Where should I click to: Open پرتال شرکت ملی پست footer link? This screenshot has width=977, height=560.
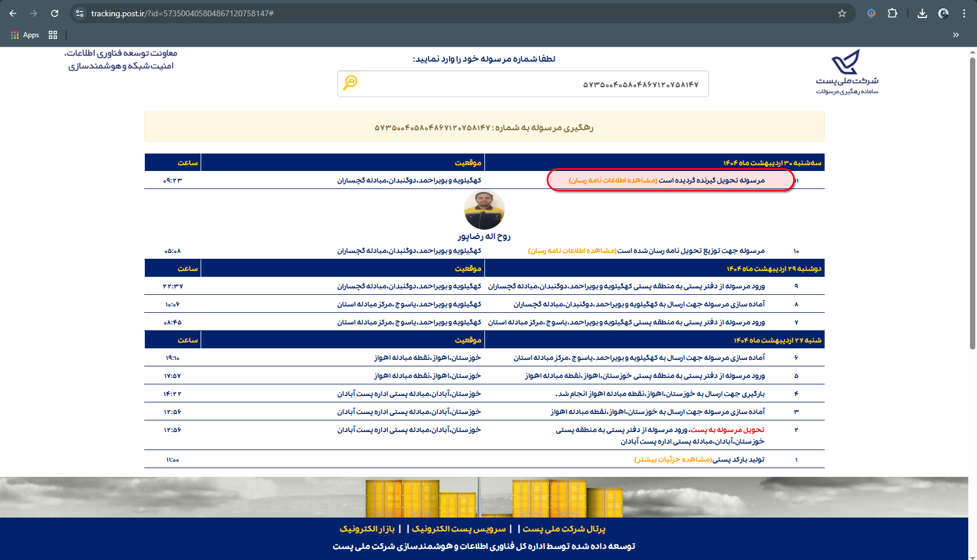[x=564, y=529]
